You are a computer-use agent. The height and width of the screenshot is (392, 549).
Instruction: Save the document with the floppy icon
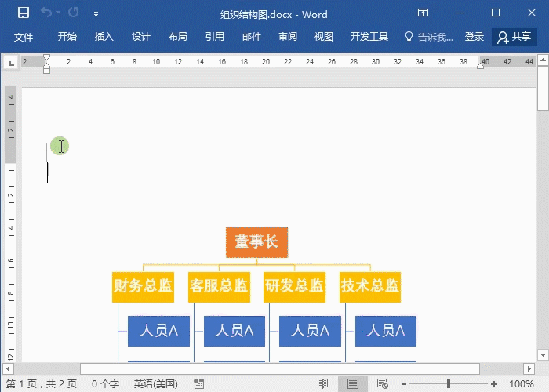tap(24, 13)
